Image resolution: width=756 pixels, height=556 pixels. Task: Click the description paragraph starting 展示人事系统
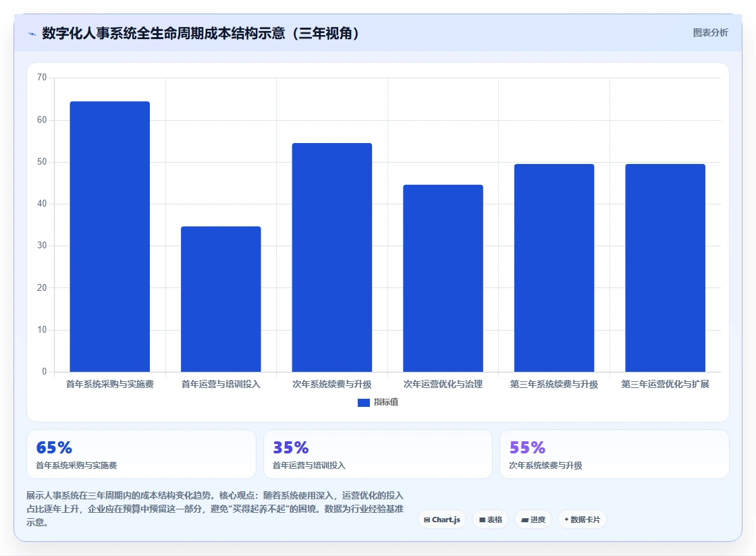coord(215,509)
